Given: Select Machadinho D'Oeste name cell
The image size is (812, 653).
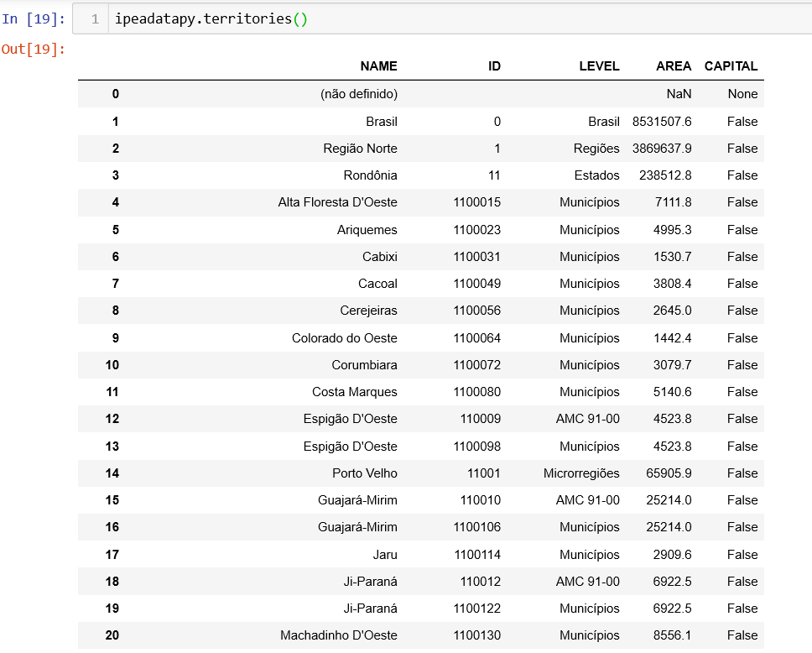Looking at the screenshot, I should click(x=339, y=635).
